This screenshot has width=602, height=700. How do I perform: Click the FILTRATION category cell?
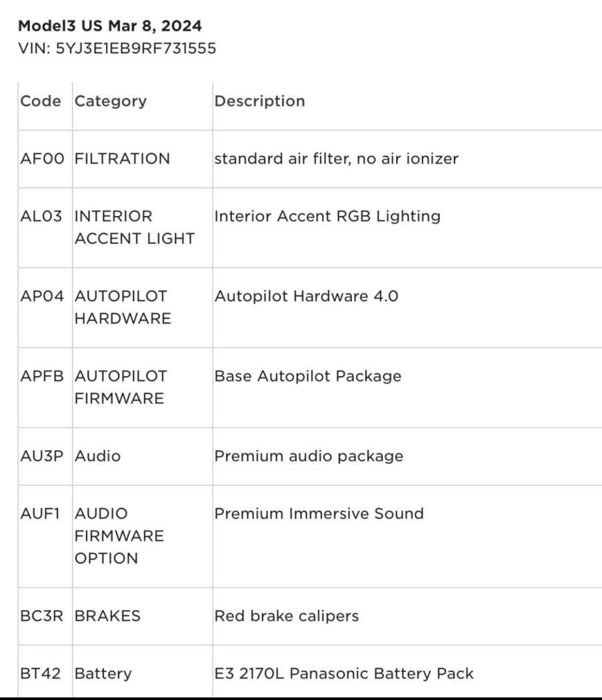122,159
